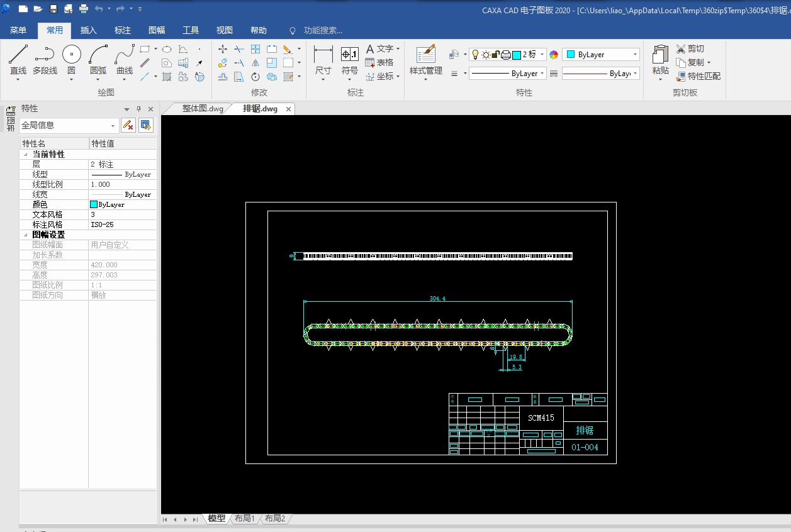This screenshot has height=532, width=791.
Task: Open the red lineweight ByLayer dropdown
Action: click(x=601, y=74)
